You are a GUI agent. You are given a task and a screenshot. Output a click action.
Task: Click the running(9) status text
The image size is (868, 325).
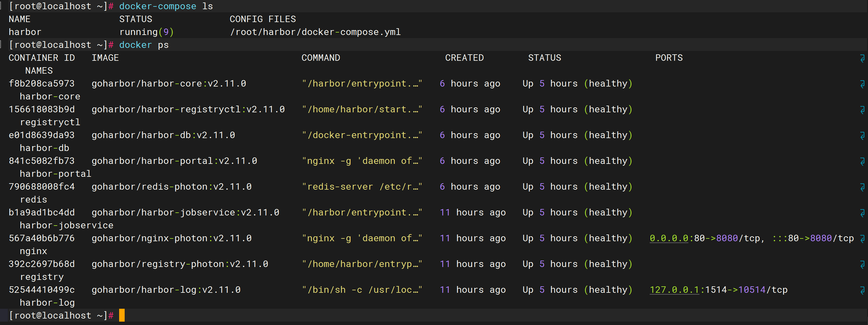click(146, 32)
